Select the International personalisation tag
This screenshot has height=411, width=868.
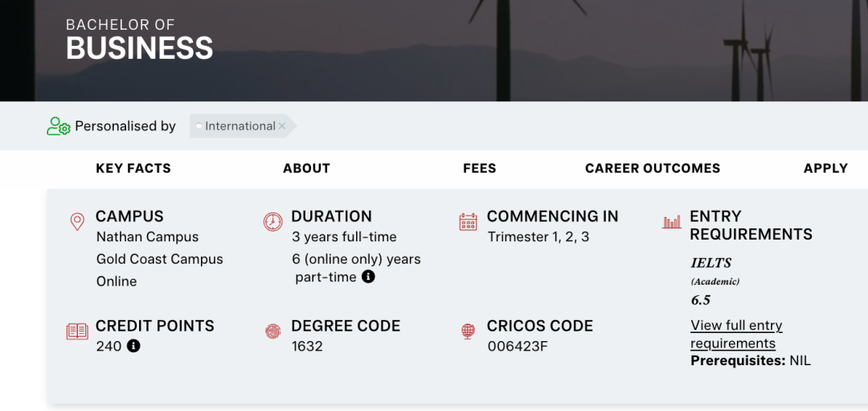pyautogui.click(x=240, y=126)
